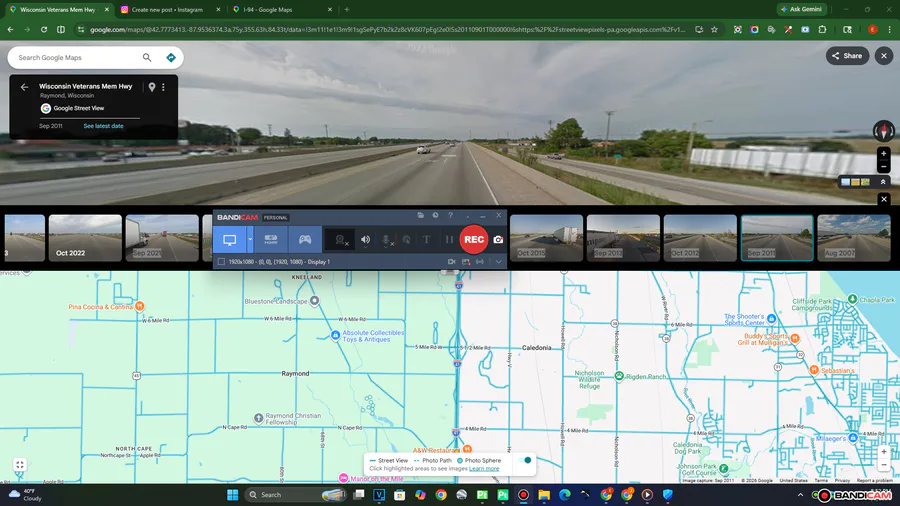
Task: Click the Pina Cocina & Cantina map marker
Action: click(139, 306)
